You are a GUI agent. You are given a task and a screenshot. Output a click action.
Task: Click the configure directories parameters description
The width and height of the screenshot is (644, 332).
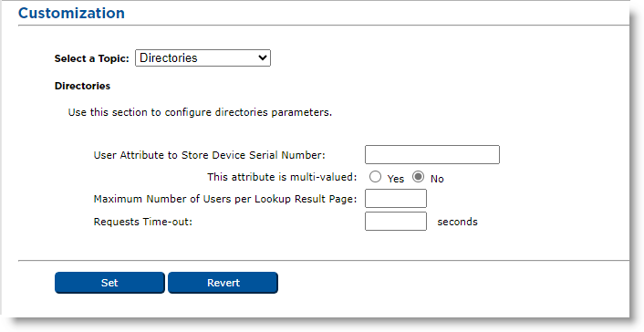coord(200,112)
